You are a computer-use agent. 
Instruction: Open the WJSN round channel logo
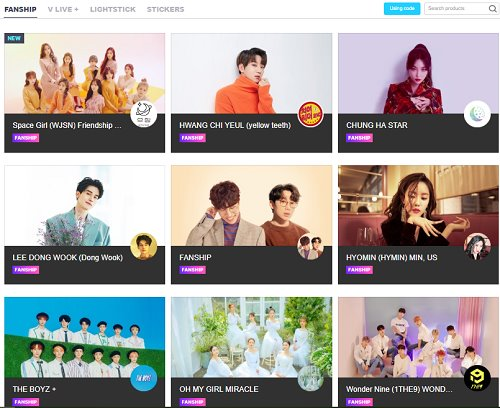click(x=144, y=114)
